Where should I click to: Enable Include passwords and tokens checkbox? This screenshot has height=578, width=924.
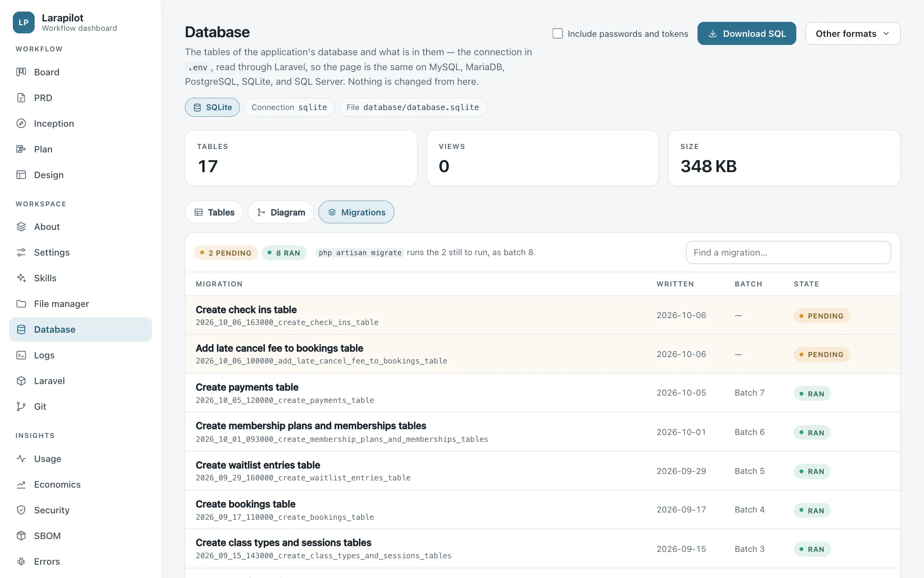[557, 33]
